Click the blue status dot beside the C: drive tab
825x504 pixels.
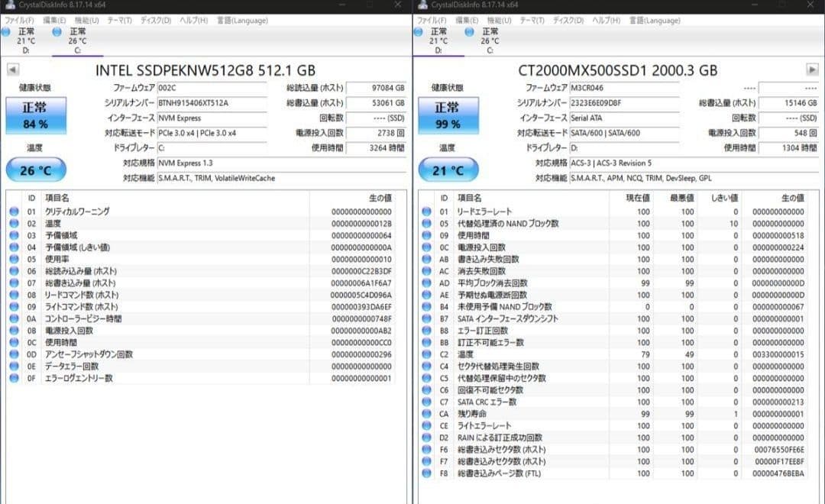click(x=56, y=32)
